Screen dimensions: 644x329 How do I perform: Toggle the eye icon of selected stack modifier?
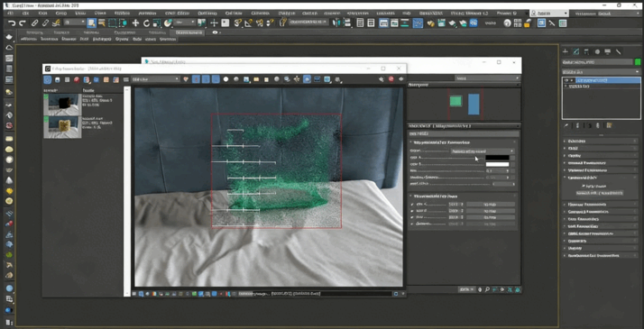(x=566, y=80)
